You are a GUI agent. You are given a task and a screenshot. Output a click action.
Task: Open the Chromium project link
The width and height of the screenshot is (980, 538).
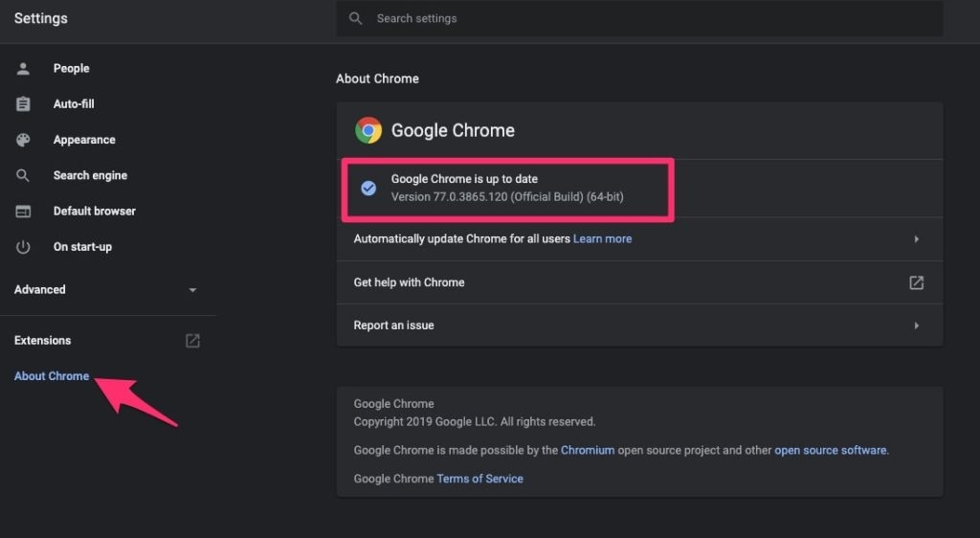[x=588, y=451]
